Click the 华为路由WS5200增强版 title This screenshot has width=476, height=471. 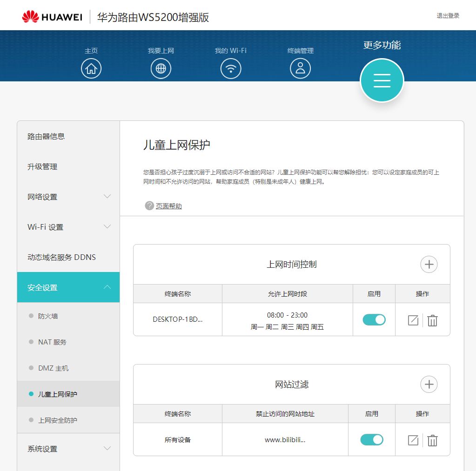click(x=153, y=17)
